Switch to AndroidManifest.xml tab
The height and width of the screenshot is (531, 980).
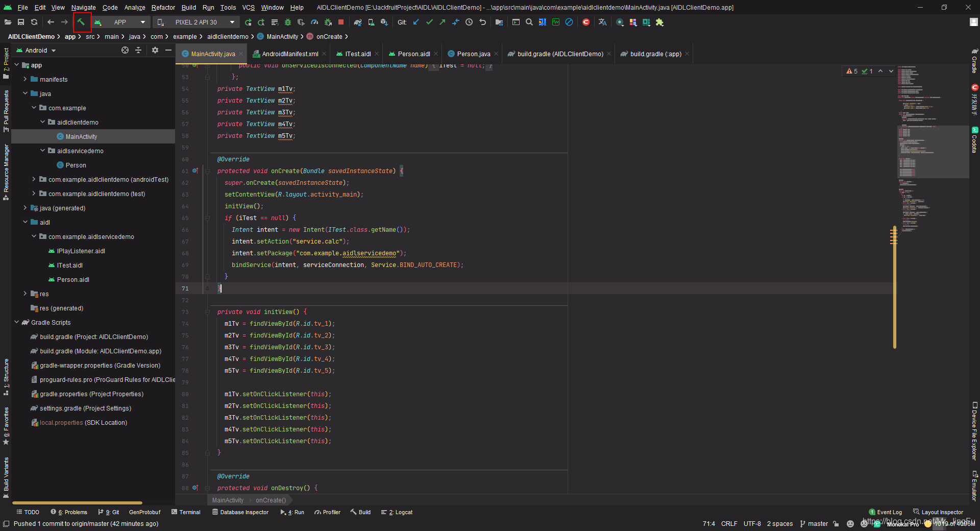[289, 54]
